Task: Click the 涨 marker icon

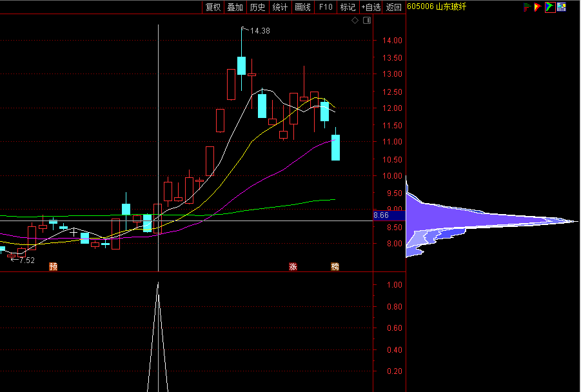Action: click(x=293, y=266)
